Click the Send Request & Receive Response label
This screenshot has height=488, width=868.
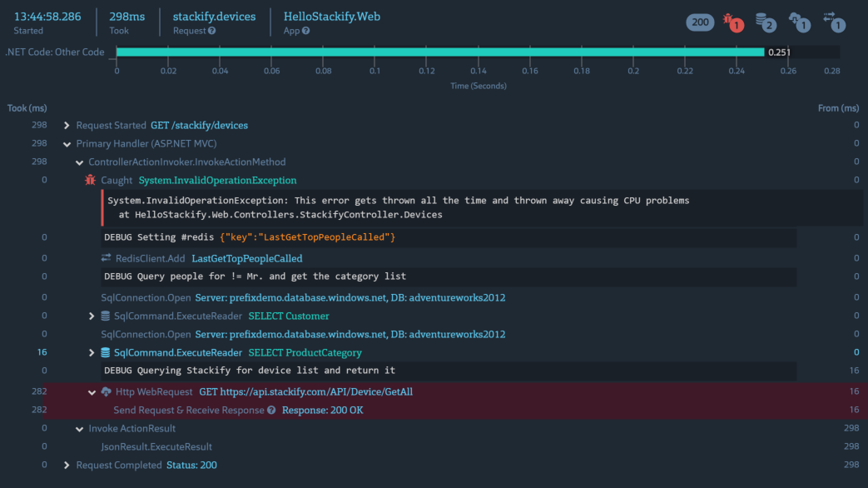pyautogui.click(x=189, y=410)
